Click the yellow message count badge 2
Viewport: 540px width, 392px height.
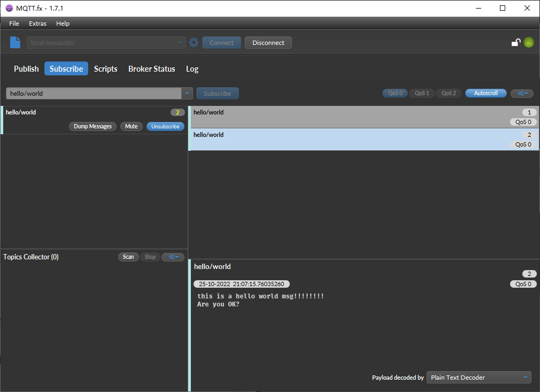[x=178, y=112]
